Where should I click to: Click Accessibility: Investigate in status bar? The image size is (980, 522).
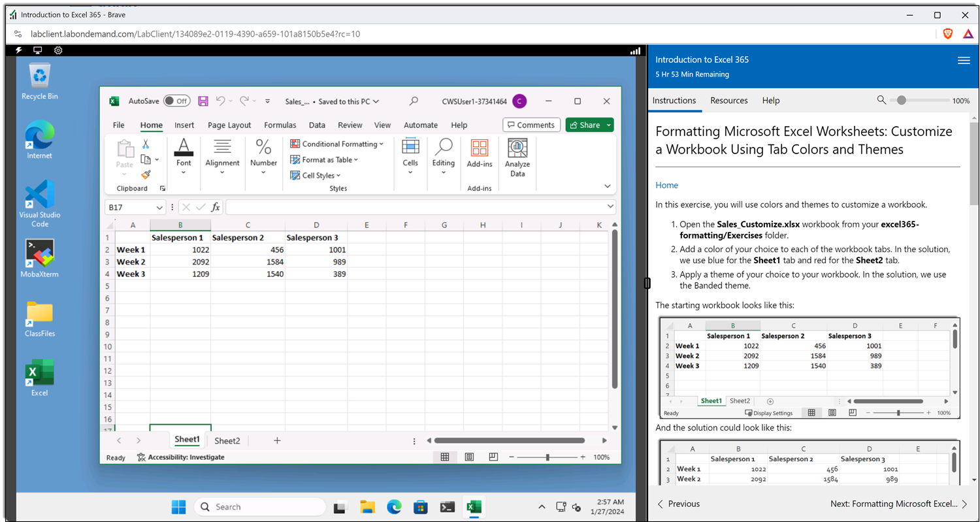[x=180, y=457]
